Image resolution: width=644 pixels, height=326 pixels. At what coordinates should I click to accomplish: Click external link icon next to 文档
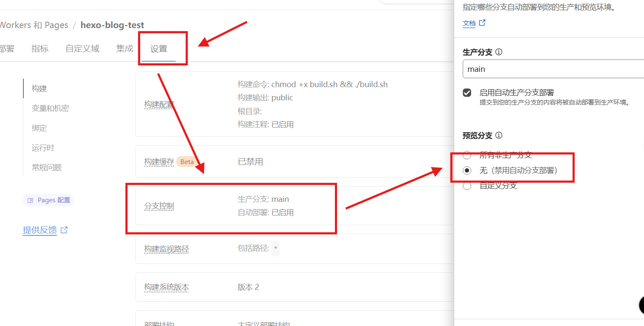(x=482, y=23)
